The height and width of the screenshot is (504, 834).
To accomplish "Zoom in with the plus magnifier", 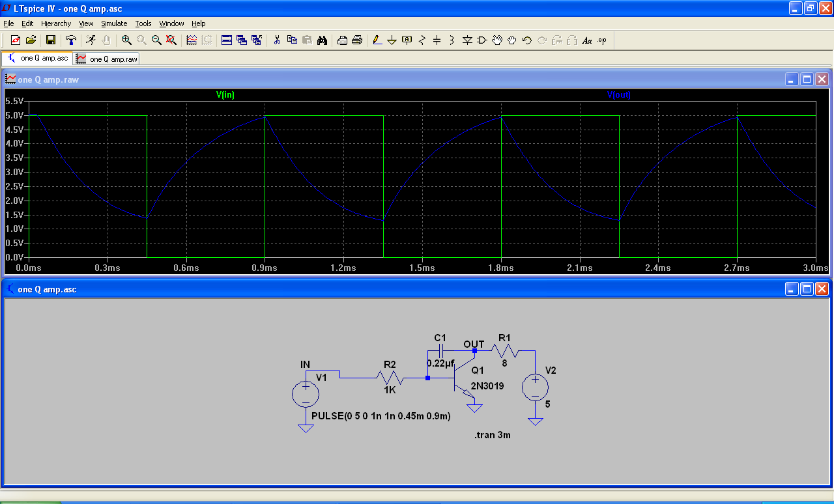I will pos(126,40).
